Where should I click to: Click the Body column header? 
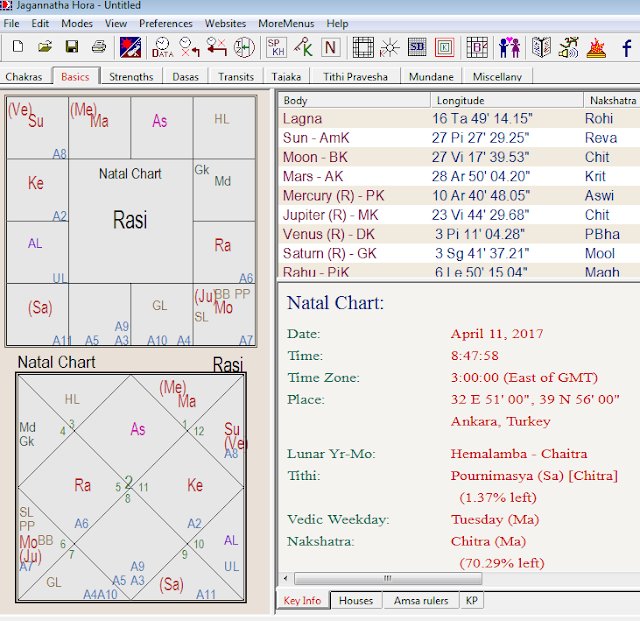pyautogui.click(x=354, y=100)
